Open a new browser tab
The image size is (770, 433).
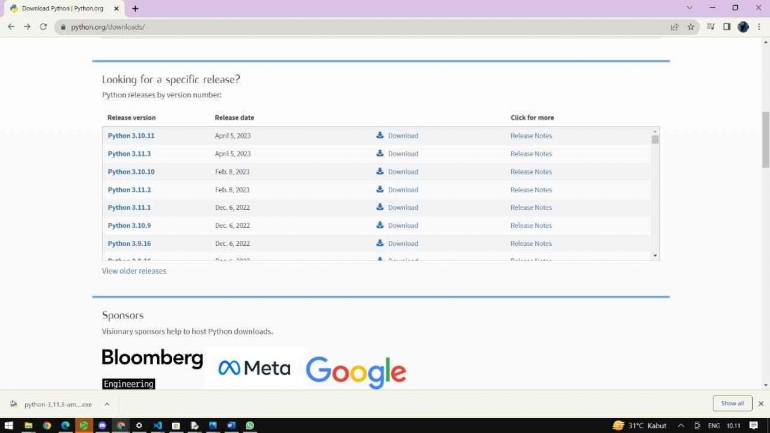point(135,8)
